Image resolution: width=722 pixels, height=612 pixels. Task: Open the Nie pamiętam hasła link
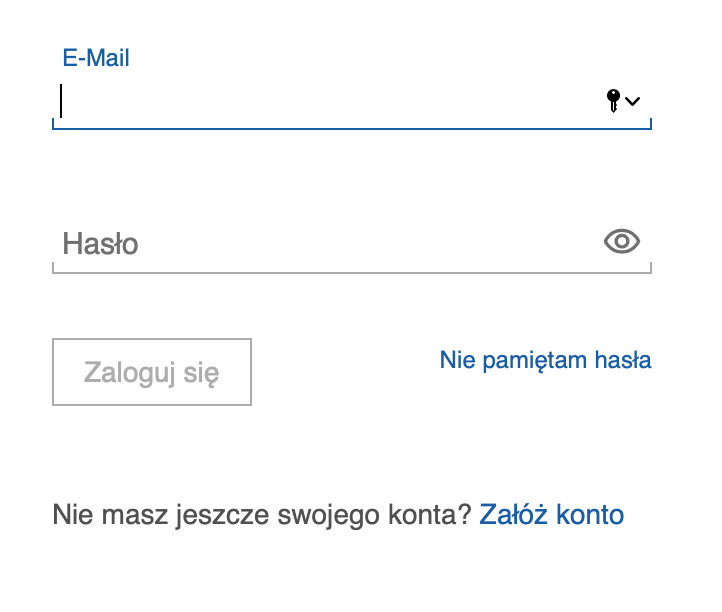point(545,360)
